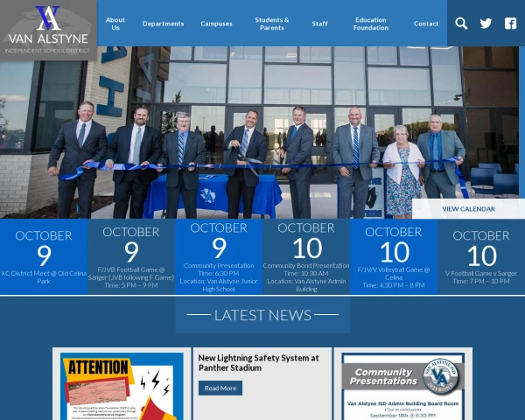Open the Contact menu
The width and height of the screenshot is (525, 420).
click(426, 24)
